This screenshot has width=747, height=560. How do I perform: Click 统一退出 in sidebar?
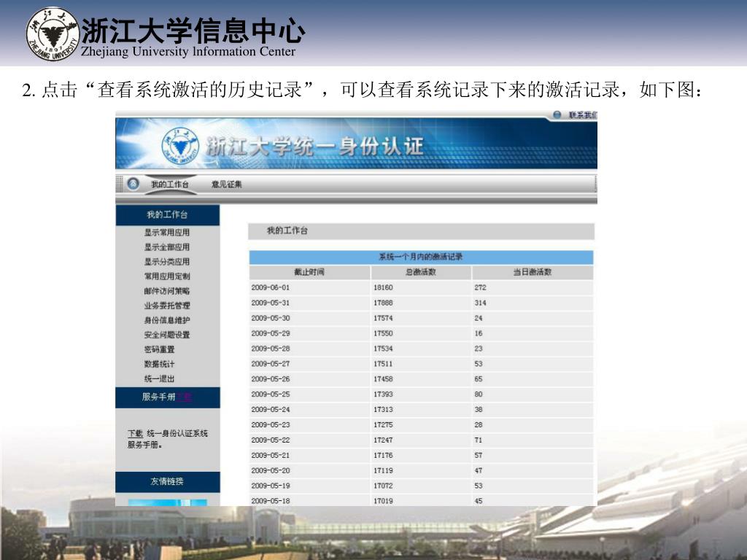[x=159, y=378]
